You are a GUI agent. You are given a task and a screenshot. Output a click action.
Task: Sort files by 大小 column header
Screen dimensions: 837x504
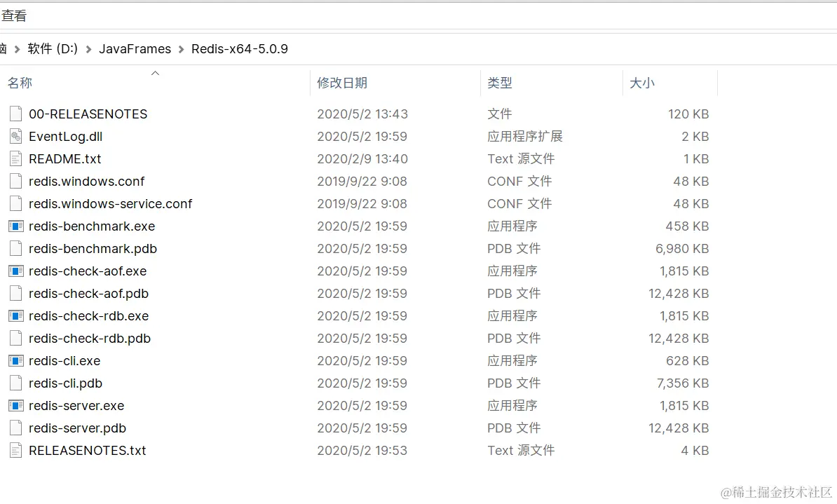[x=642, y=83]
